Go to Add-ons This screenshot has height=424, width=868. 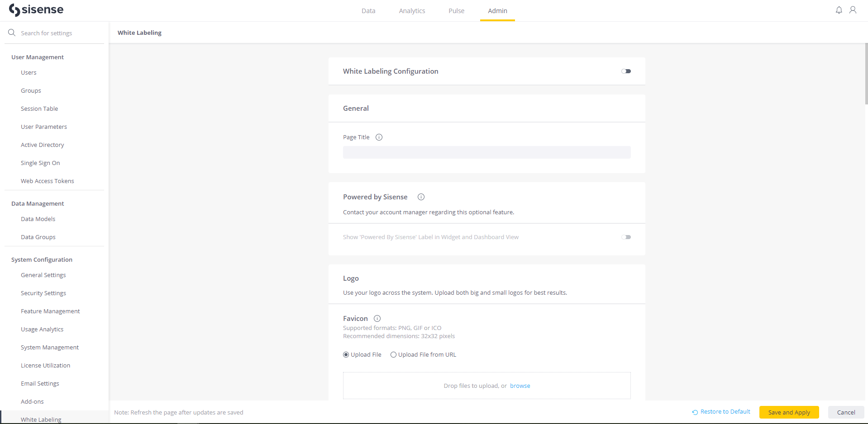[32, 402]
